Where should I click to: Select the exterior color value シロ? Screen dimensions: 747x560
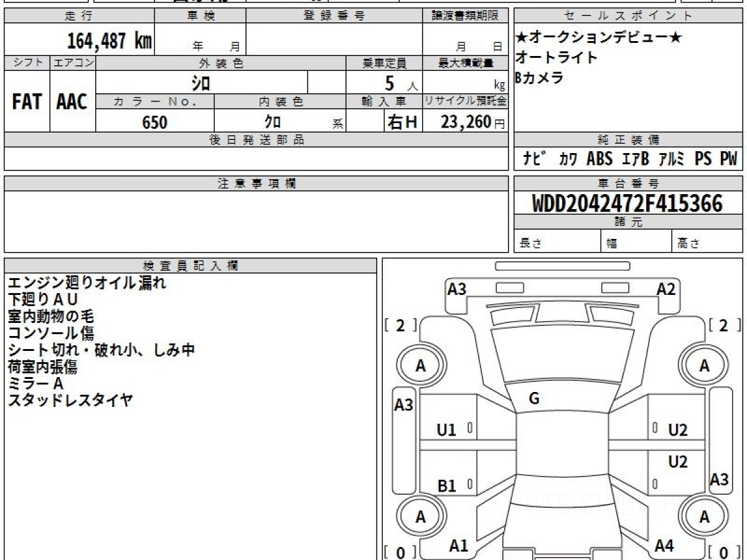coord(201,82)
